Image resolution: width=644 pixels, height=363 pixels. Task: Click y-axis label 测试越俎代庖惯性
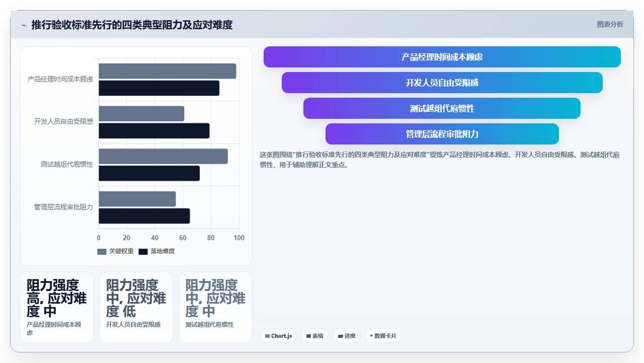click(x=67, y=165)
